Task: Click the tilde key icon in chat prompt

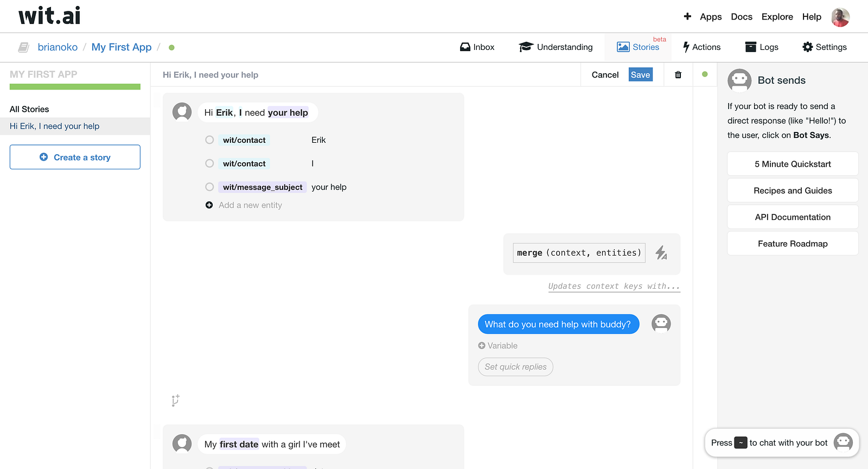Action: [741, 443]
